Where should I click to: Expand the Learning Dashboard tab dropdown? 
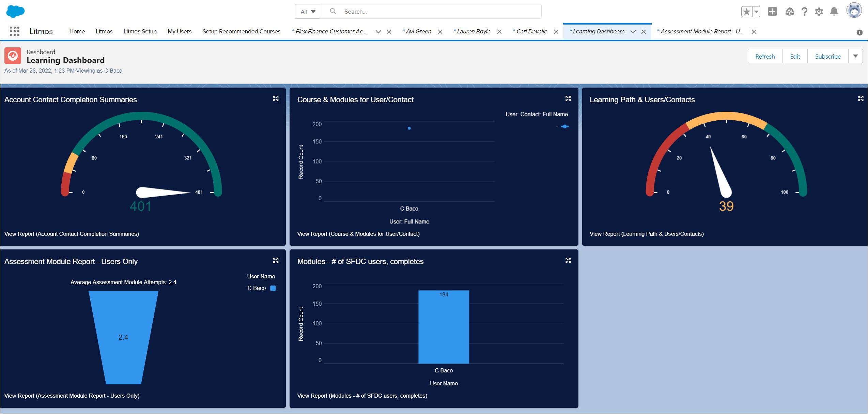click(633, 31)
